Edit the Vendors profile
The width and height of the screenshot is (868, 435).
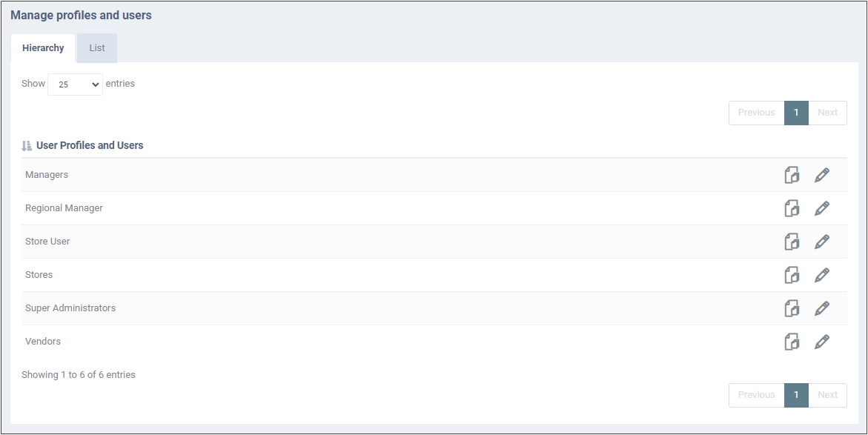point(822,342)
